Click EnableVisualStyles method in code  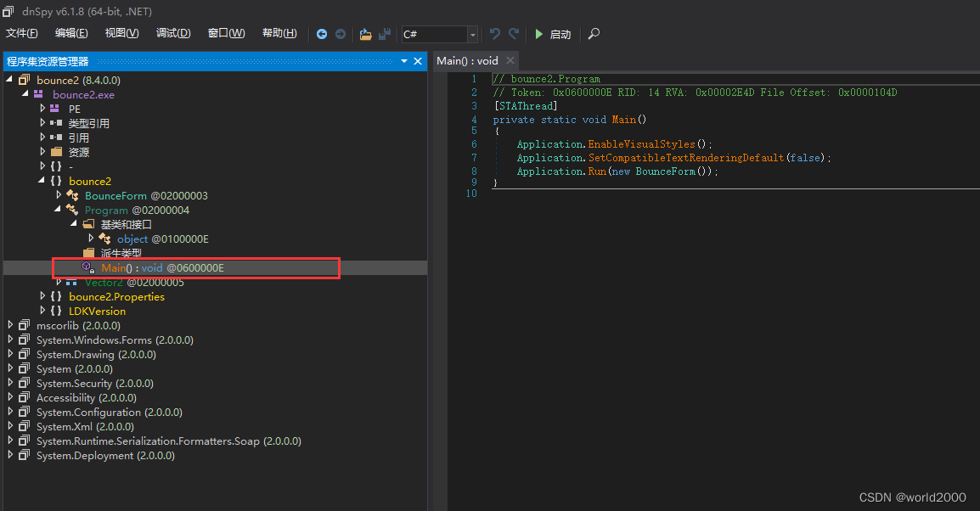coord(641,144)
